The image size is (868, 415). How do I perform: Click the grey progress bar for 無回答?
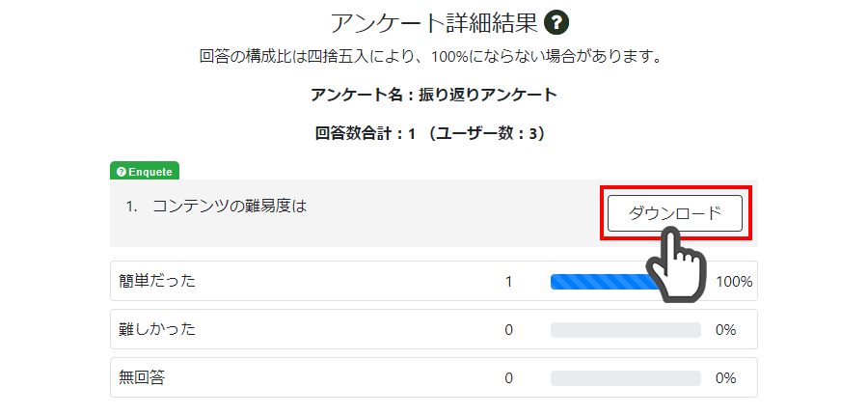(626, 378)
